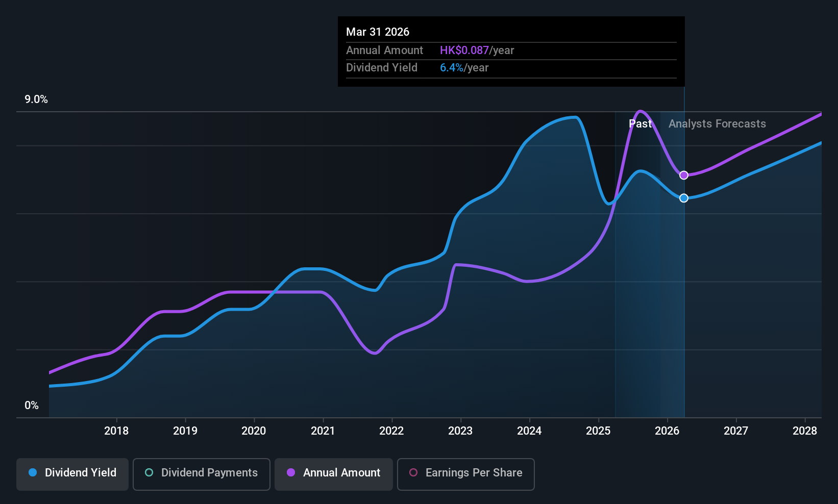Click the teal Dividend Payments legend circle

click(x=149, y=473)
